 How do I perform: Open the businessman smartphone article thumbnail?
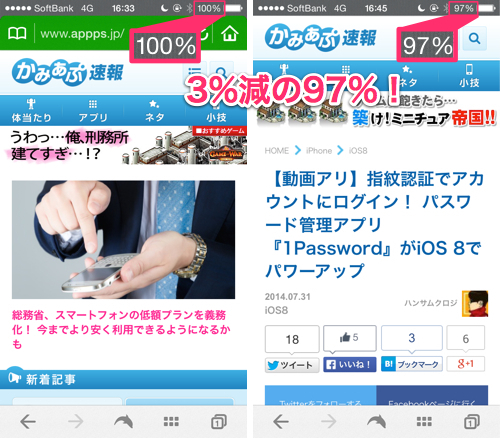point(123,240)
